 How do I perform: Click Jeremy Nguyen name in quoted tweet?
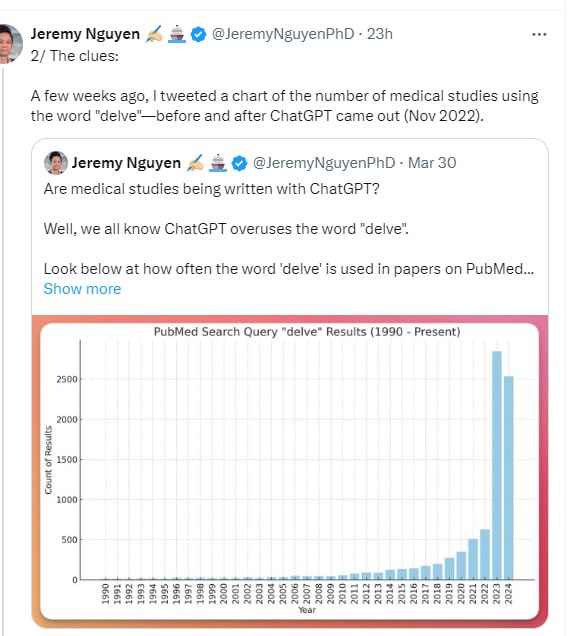(126, 163)
